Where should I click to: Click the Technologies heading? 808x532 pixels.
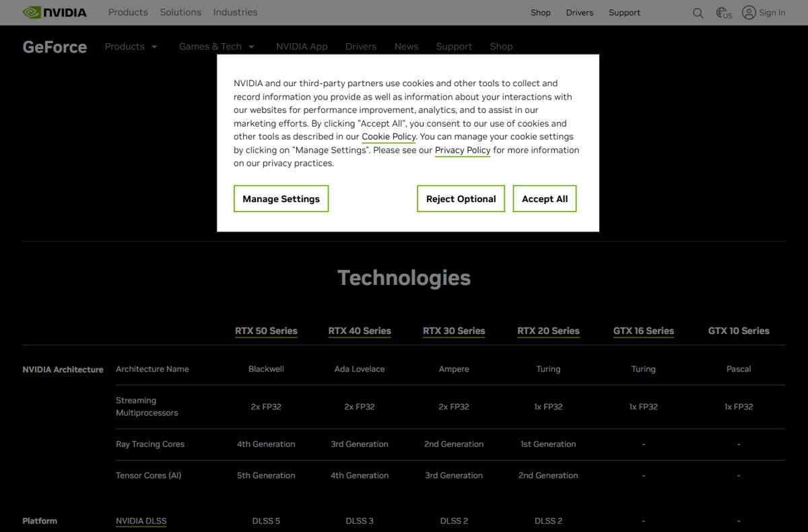tap(404, 277)
